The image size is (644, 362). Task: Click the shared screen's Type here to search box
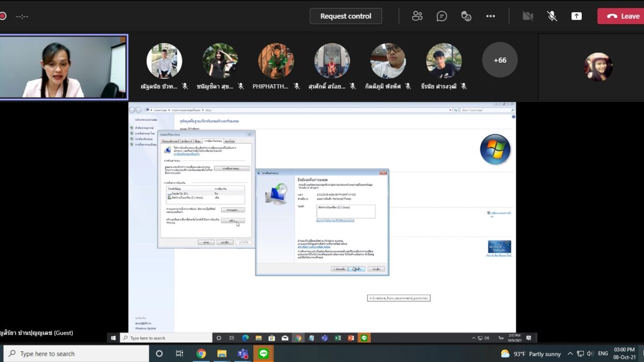(166, 338)
